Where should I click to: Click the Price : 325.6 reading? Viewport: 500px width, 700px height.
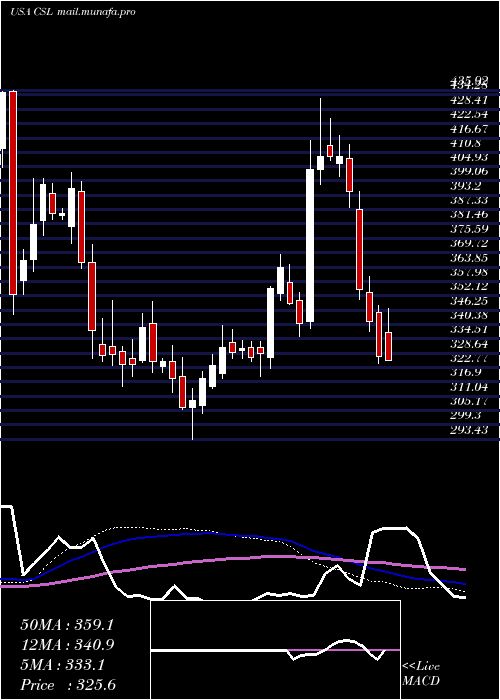click(x=68, y=685)
